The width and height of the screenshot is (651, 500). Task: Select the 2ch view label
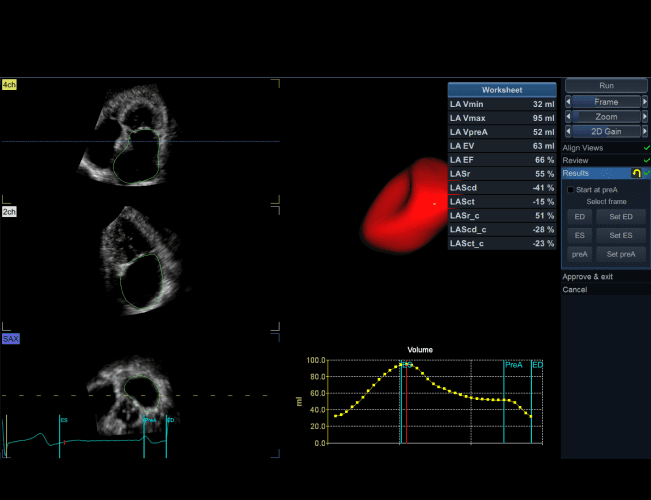[9, 211]
